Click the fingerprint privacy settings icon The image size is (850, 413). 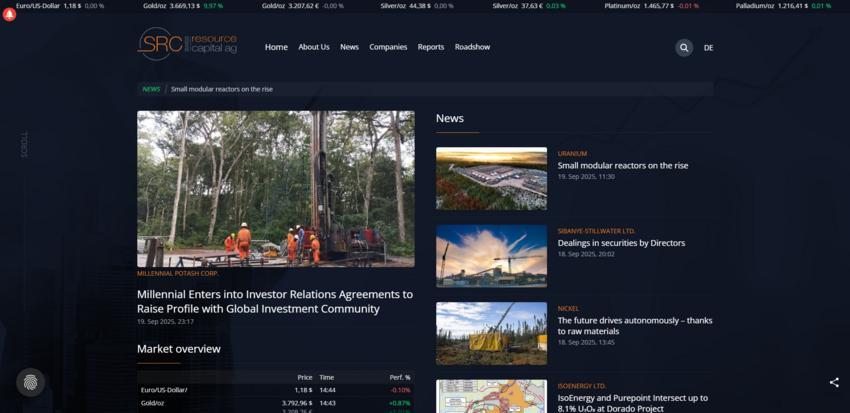30,382
